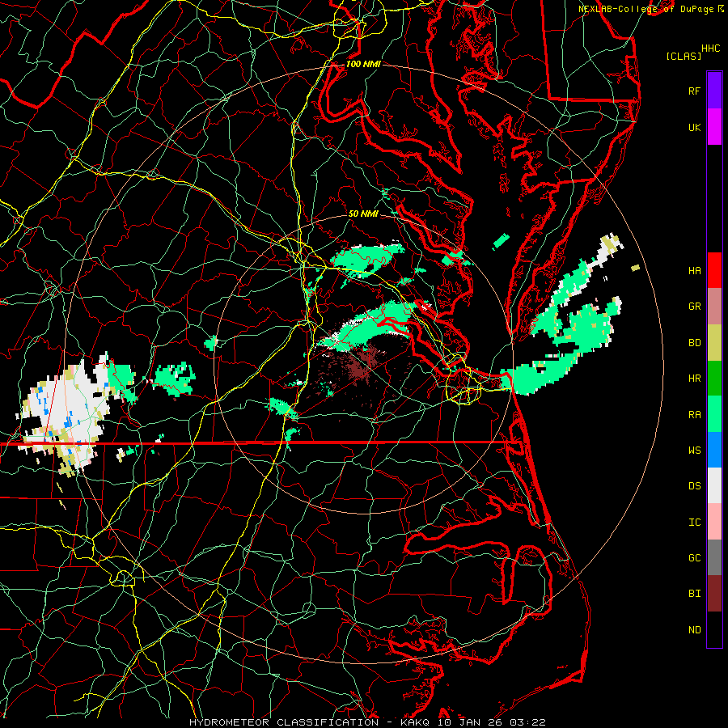The image size is (728, 728).
Task: Click the UK magenta legend swatch
Action: [x=714, y=127]
